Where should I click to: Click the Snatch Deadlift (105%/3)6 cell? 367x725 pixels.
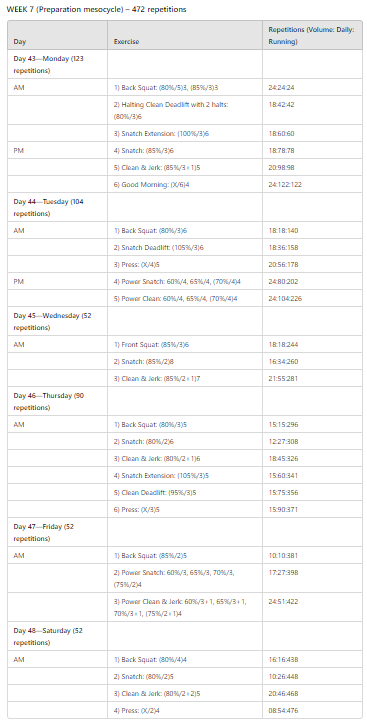coord(185,247)
